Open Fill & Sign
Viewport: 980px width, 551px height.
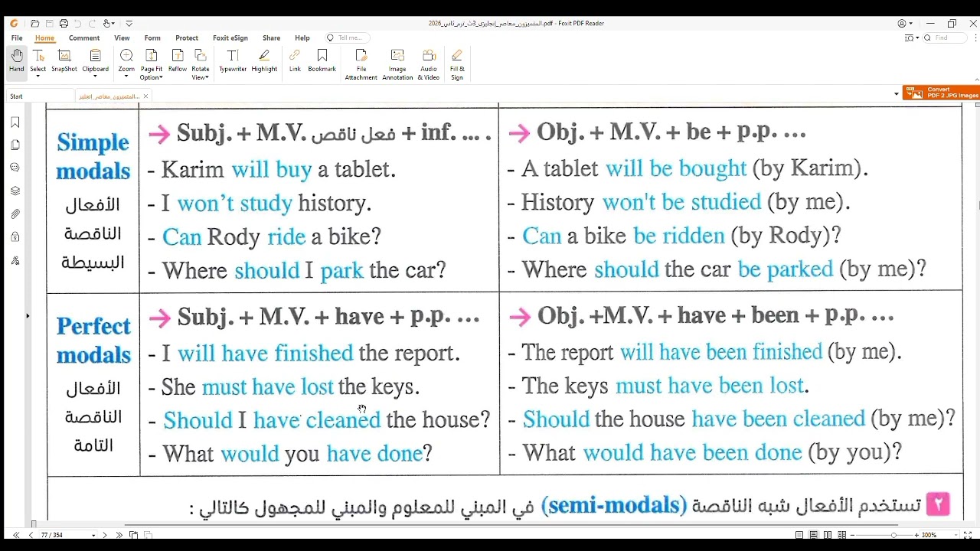coord(457,64)
